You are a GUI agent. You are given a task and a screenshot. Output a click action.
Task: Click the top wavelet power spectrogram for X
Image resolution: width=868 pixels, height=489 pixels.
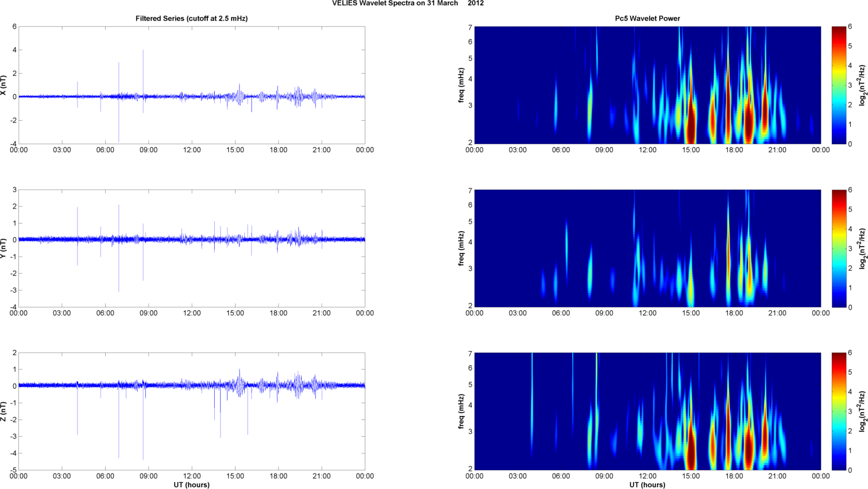click(647, 85)
